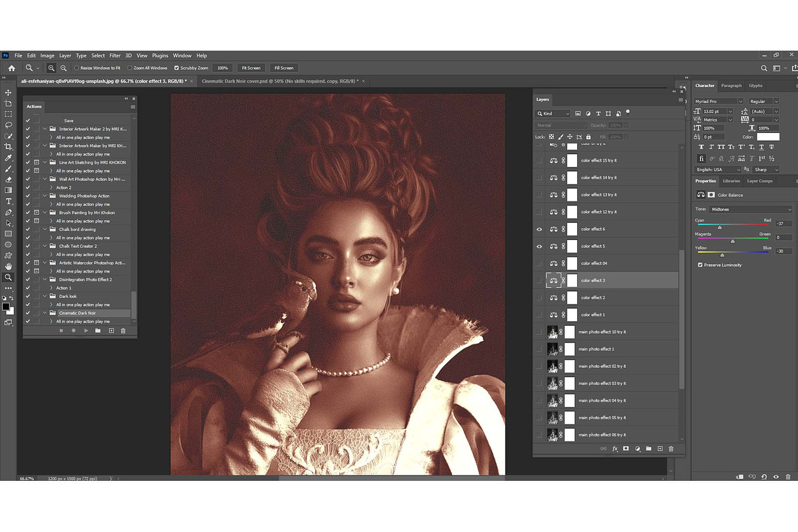Select the Pen tool
Viewport: 798px width, 532px height.
[x=9, y=212]
